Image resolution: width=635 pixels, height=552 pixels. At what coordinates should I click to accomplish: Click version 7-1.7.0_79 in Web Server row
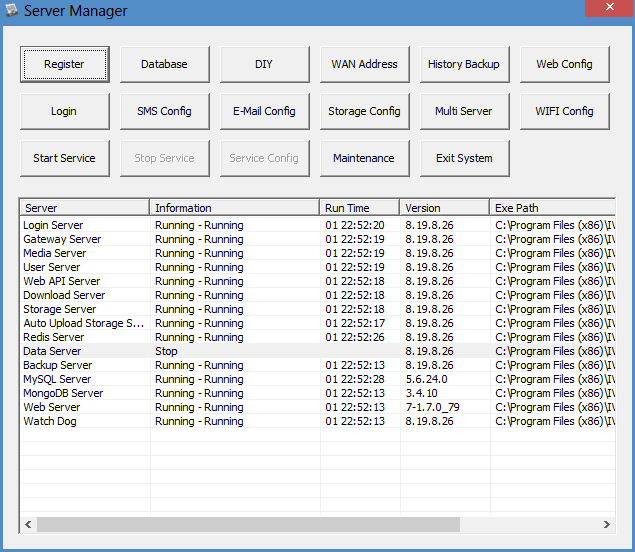pyautogui.click(x=432, y=407)
